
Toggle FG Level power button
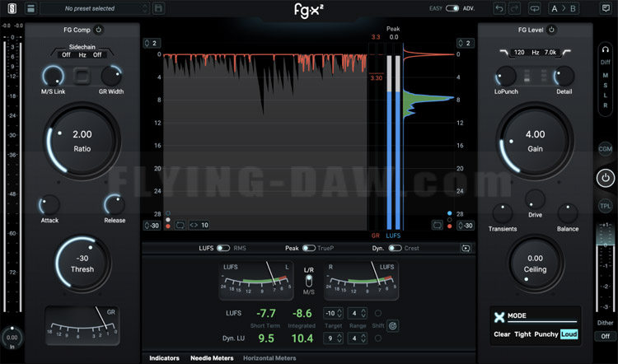[x=551, y=30]
